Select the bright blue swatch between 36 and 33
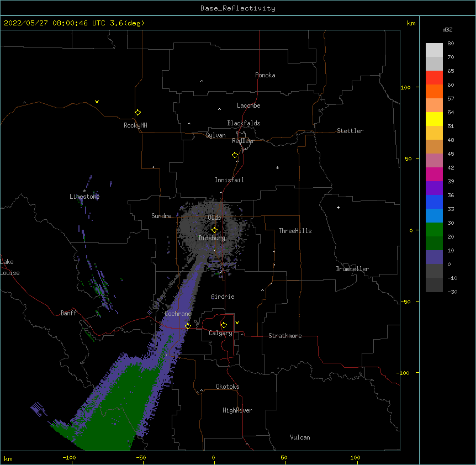The height and width of the screenshot is (465, 476). [434, 202]
